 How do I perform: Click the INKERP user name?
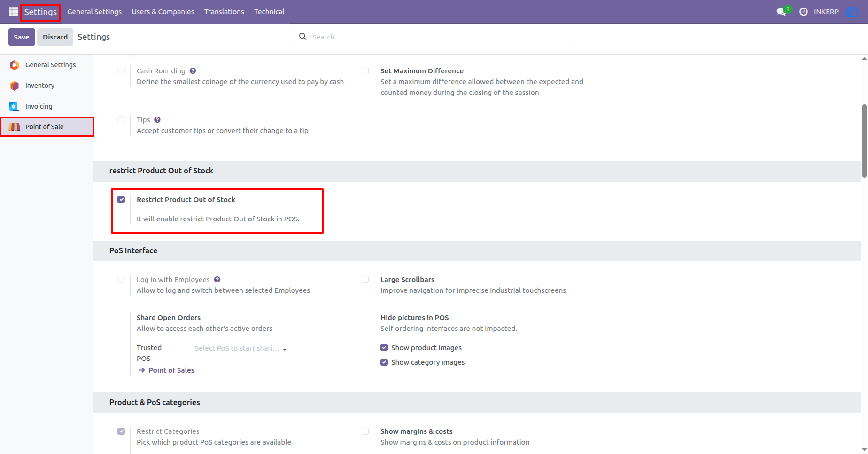pos(826,12)
